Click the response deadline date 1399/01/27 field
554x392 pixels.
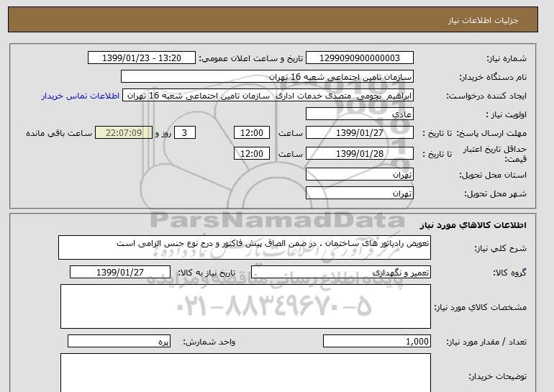(359, 133)
